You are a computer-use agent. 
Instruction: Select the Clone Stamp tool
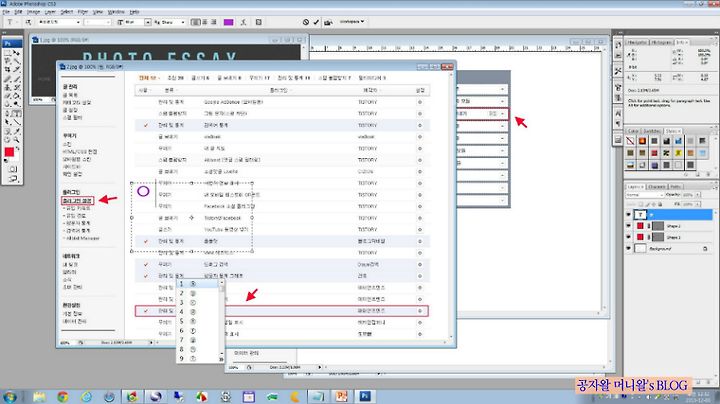tap(8, 87)
